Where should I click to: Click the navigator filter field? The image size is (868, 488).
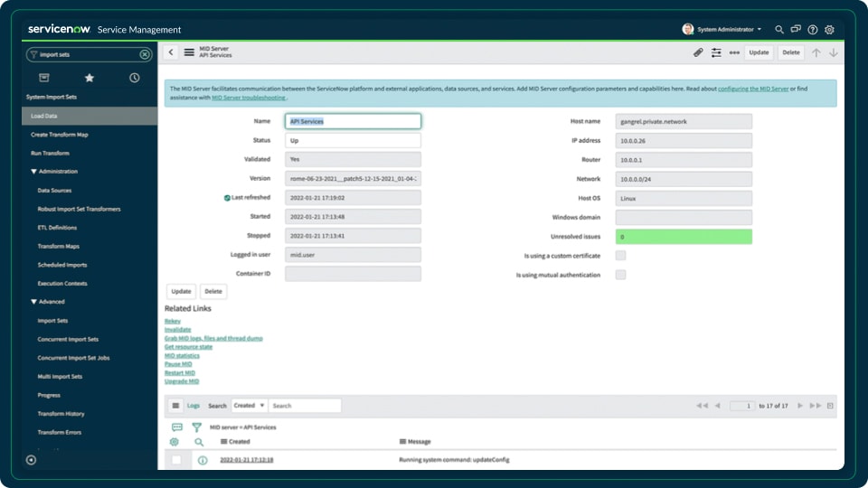coord(89,54)
